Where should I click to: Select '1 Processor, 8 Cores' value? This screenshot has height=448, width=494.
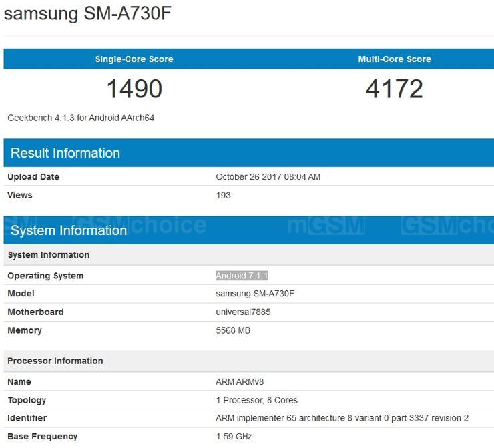pyautogui.click(x=257, y=400)
